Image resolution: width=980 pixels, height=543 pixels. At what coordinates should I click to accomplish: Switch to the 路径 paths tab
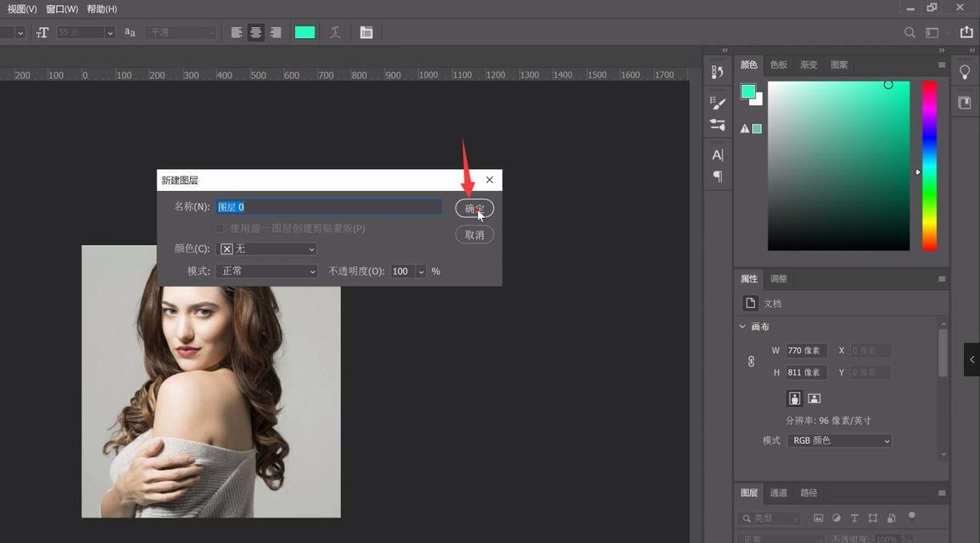coord(809,493)
